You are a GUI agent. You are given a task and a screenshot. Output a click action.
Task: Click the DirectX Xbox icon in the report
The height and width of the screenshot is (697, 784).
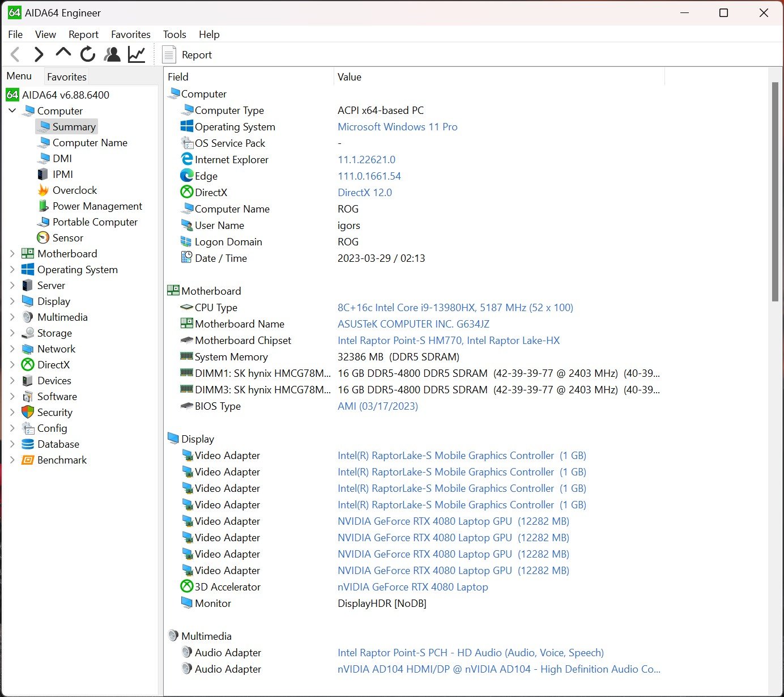click(x=187, y=192)
